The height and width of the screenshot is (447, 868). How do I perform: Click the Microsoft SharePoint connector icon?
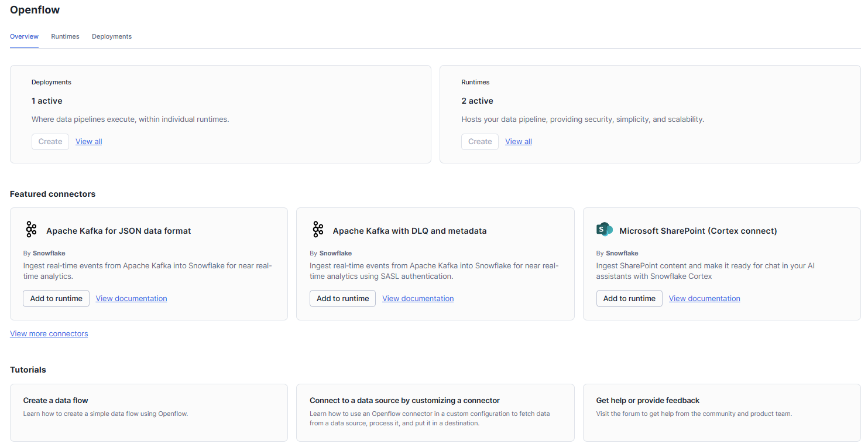pos(604,230)
